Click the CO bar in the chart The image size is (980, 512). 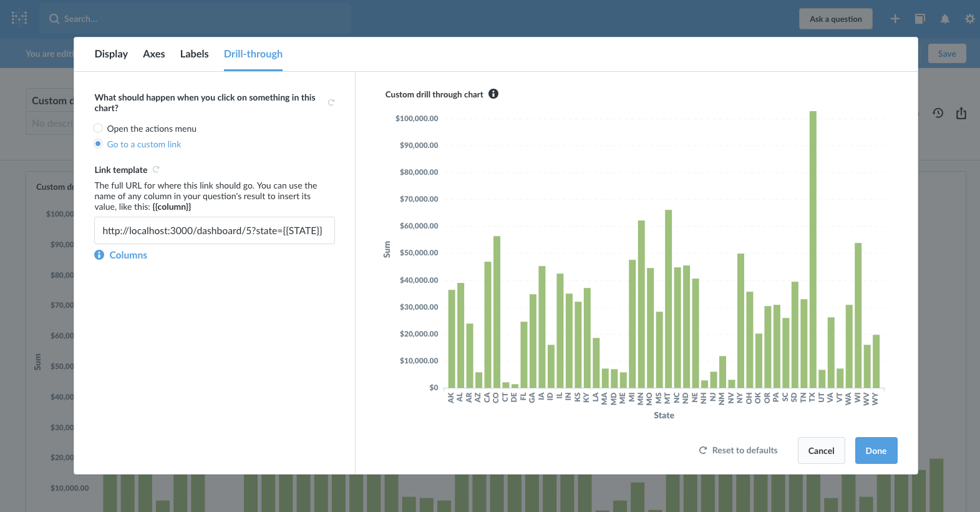tap(497, 312)
